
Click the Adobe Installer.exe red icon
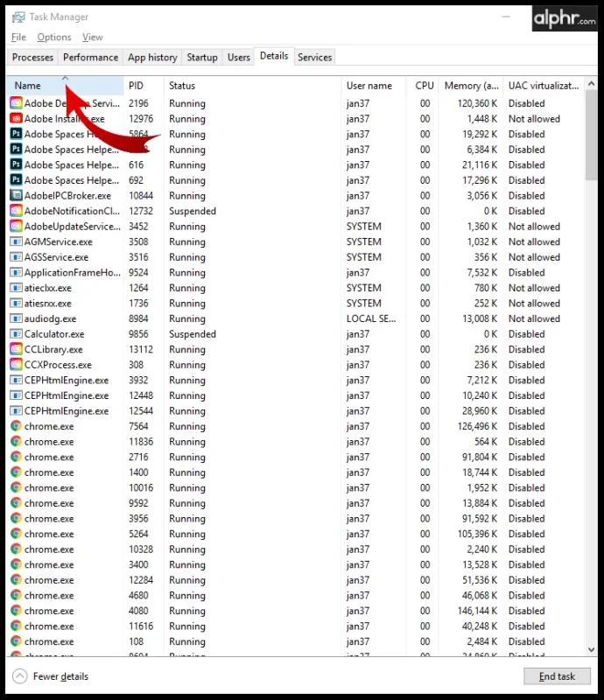click(x=16, y=119)
